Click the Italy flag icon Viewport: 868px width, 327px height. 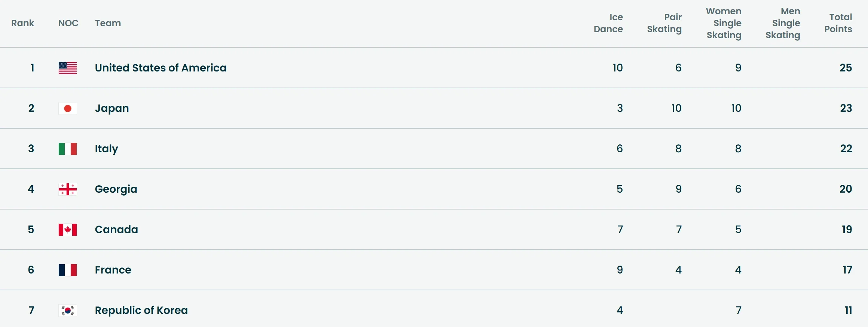[68, 149]
